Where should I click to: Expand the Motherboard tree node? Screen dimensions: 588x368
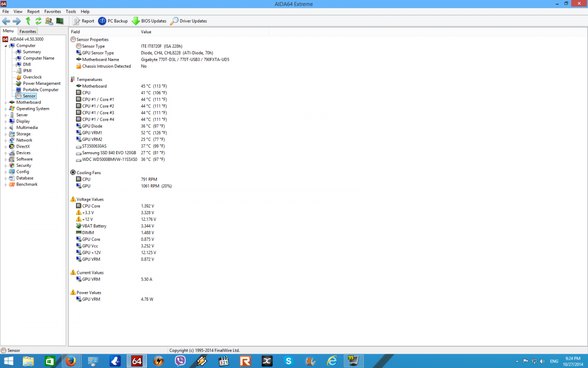(6, 103)
